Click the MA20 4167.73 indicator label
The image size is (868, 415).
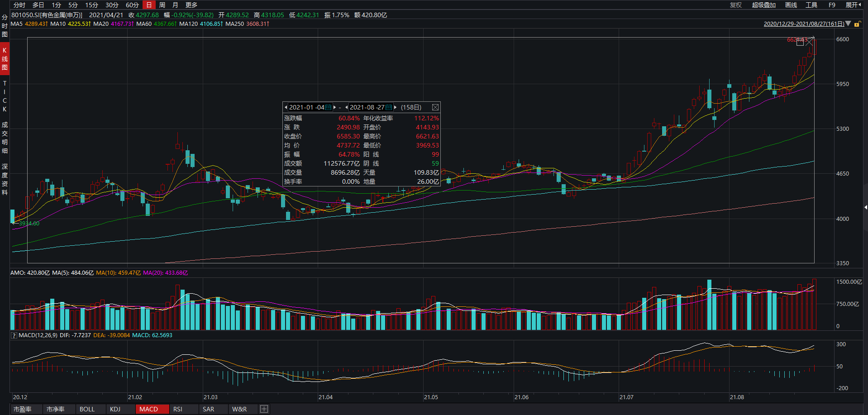[x=113, y=24]
